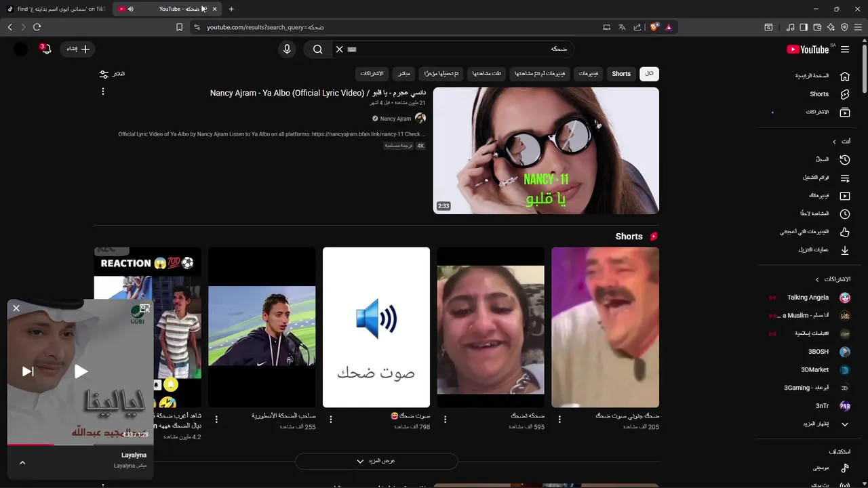Click the YouTube logo
The image size is (868, 488).
click(808, 49)
